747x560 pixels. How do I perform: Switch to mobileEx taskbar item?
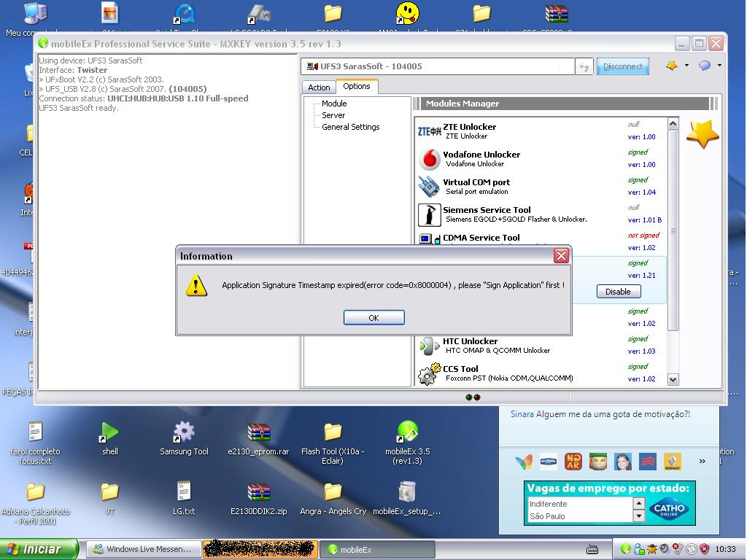[376, 550]
